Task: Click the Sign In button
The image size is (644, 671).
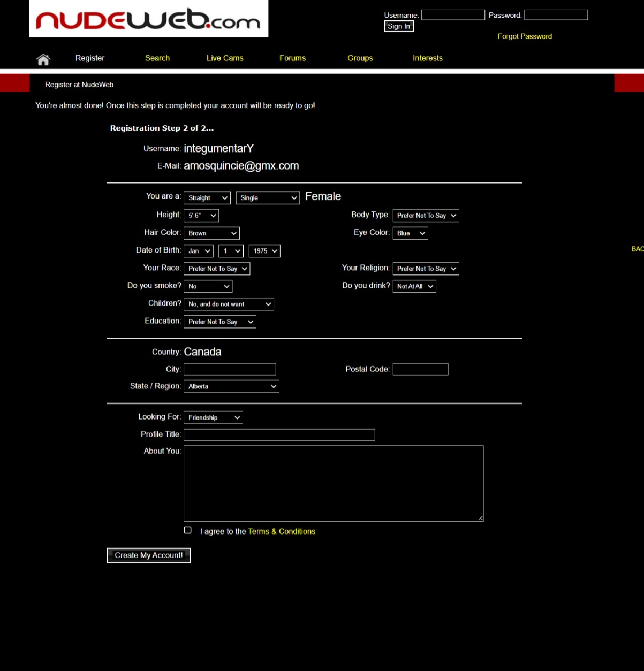Action: (x=399, y=26)
